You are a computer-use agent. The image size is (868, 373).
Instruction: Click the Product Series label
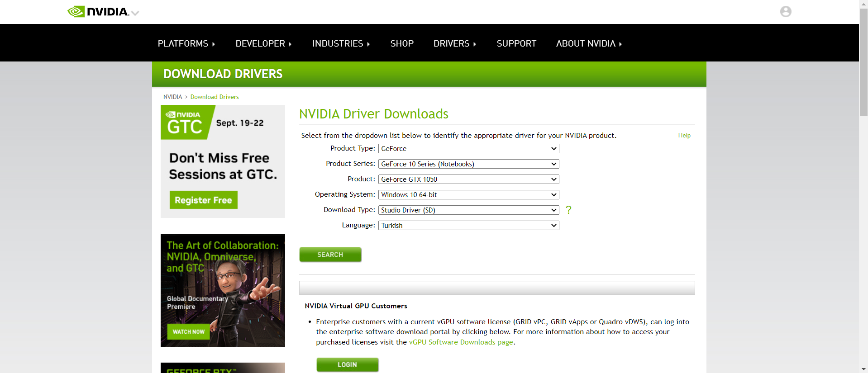tap(350, 164)
